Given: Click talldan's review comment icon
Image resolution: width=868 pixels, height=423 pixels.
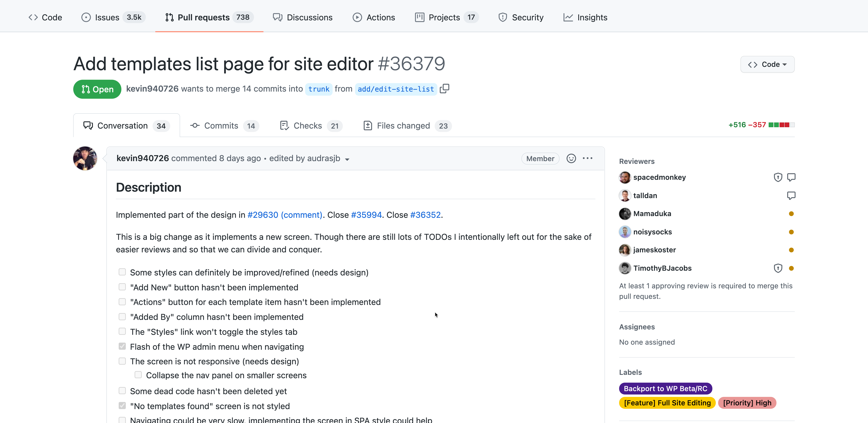Looking at the screenshot, I should tap(791, 196).
